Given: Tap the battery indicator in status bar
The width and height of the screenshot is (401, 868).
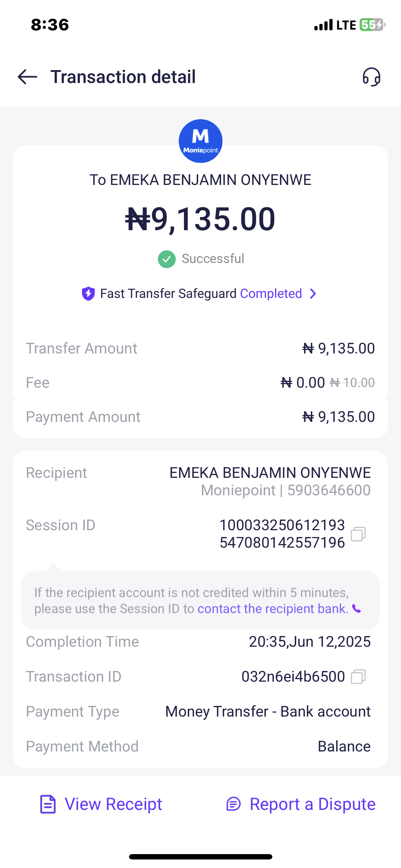Looking at the screenshot, I should coord(372,25).
